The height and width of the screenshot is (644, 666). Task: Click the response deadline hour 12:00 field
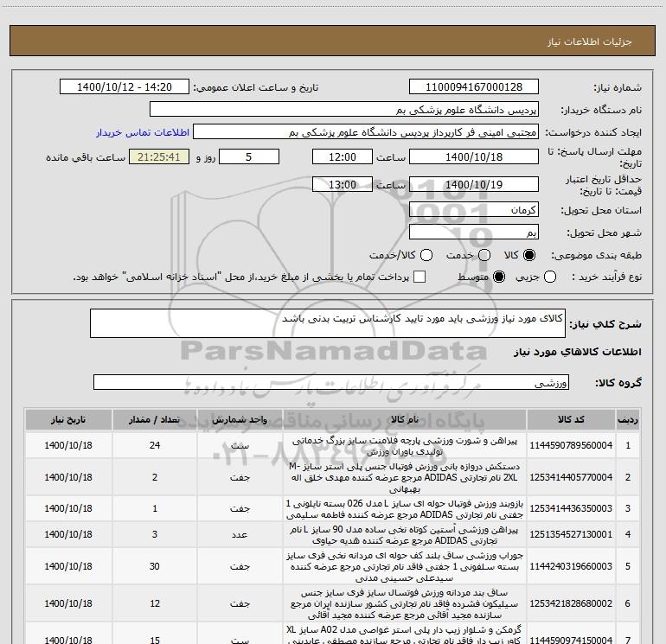[343, 156]
